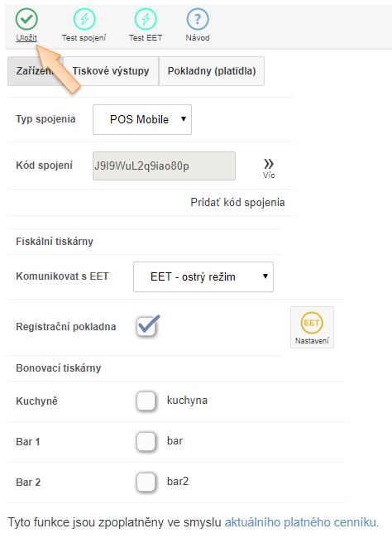Enable the Bar 1 printer checkbox
392x538 pixels.
point(146,441)
